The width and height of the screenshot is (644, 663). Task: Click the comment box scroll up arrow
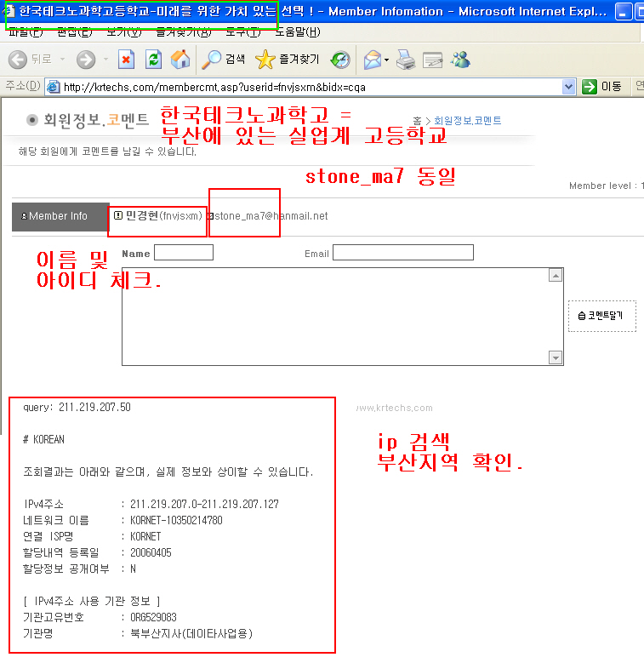(556, 276)
